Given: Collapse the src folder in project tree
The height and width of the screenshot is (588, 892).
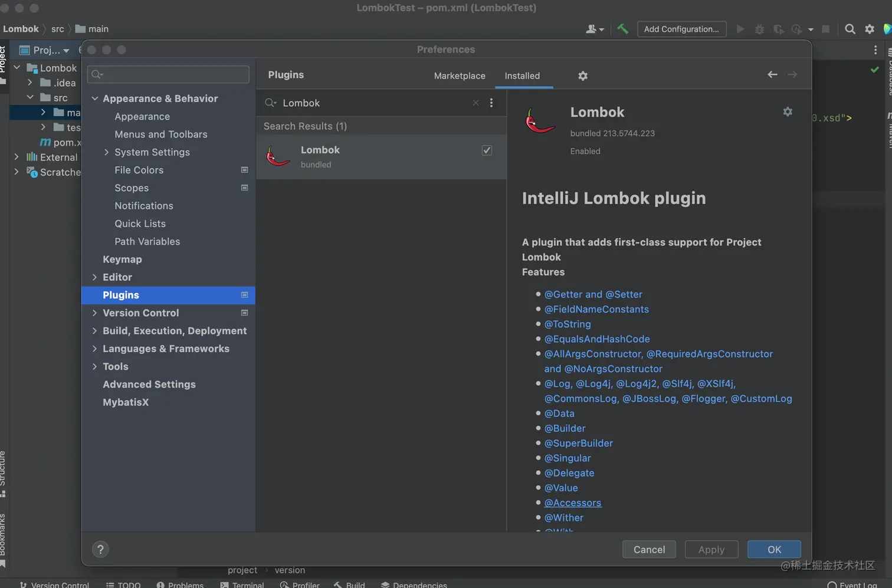Looking at the screenshot, I should (29, 97).
